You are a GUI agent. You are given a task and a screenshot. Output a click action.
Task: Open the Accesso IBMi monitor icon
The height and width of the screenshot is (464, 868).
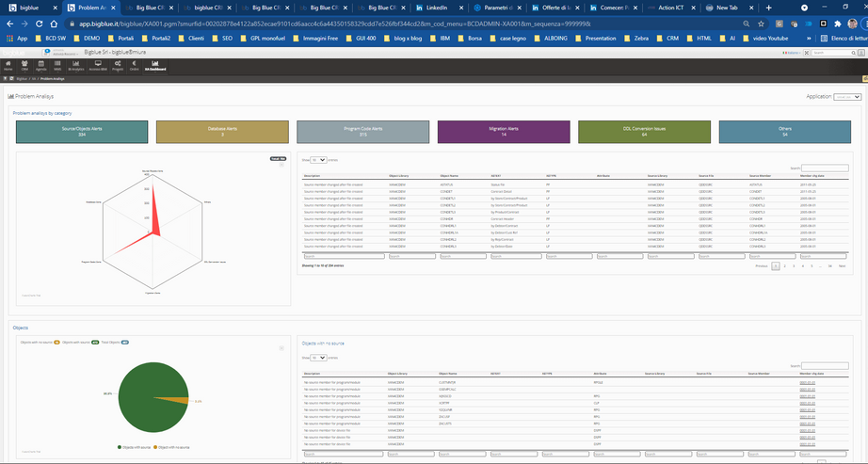click(x=98, y=66)
